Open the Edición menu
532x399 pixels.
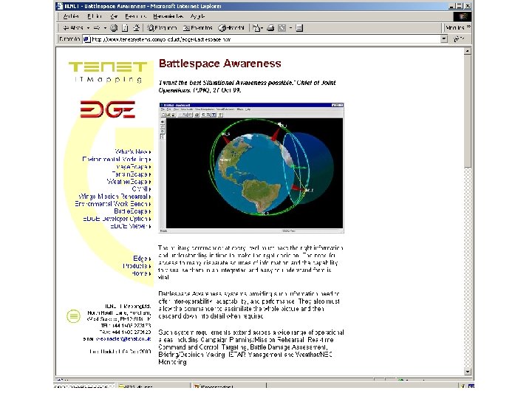tap(95, 16)
